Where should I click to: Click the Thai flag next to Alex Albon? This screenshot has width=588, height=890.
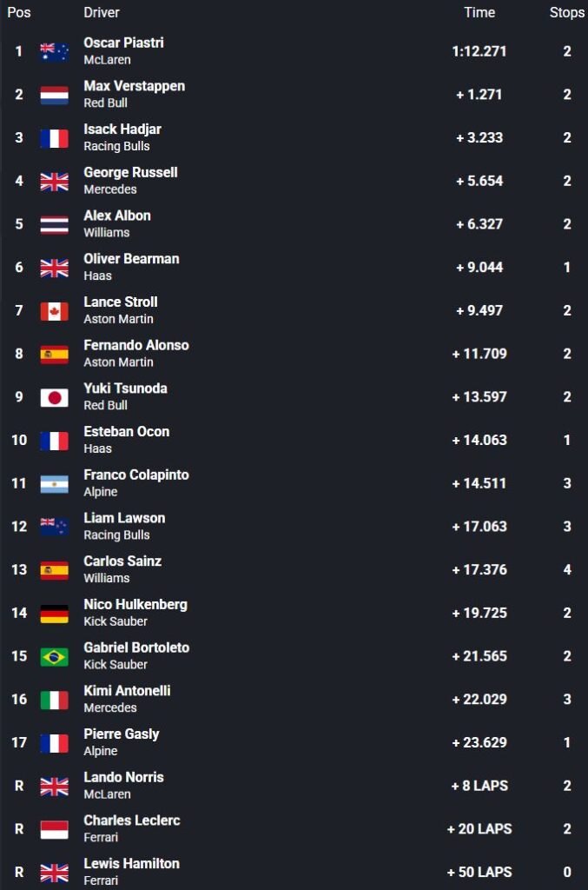[x=55, y=224]
